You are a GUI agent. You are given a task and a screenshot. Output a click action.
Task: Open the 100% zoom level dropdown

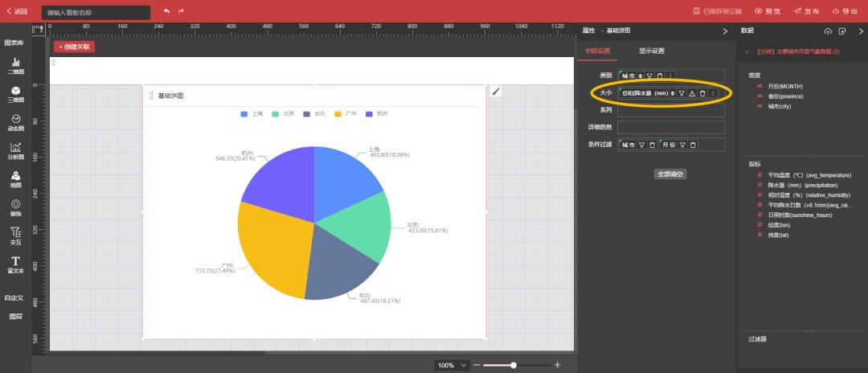coord(452,365)
